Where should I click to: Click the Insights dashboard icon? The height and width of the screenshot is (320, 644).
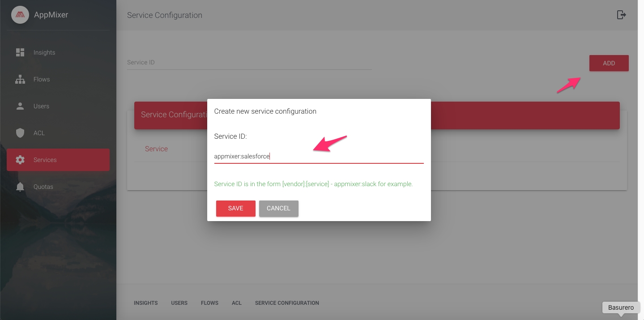coord(20,52)
